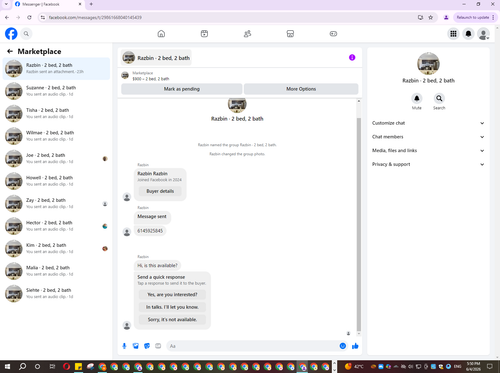Viewport: 500px width, 373px height.
Task: Open conversation info purple icon
Action: [x=352, y=58]
